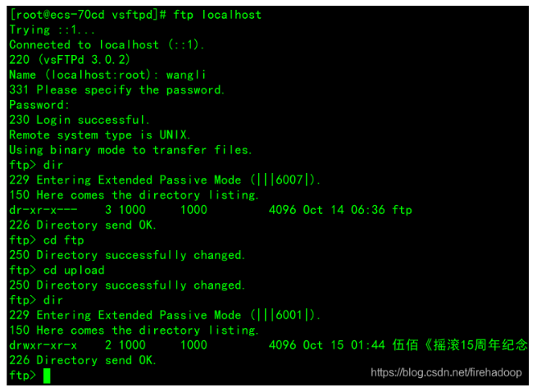Click the 'drwxr-xr-x' permissions string
Image resolution: width=537 pixels, height=392 pixels.
[43, 345]
